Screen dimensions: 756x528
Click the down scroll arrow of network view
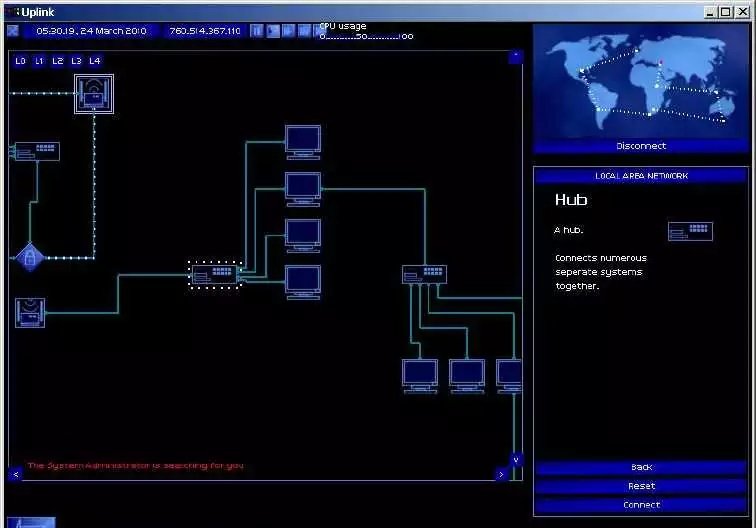coord(516,460)
